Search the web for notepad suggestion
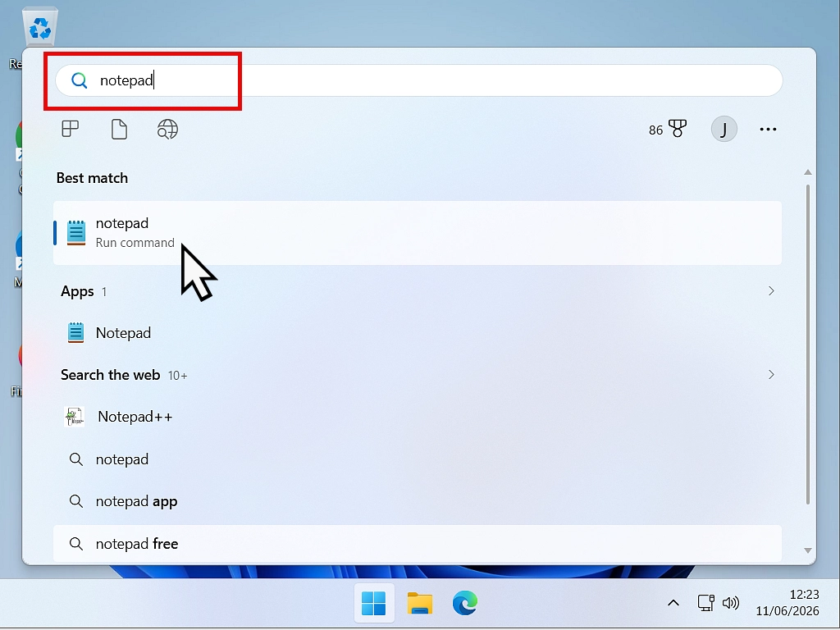The image size is (840, 630). (x=418, y=459)
